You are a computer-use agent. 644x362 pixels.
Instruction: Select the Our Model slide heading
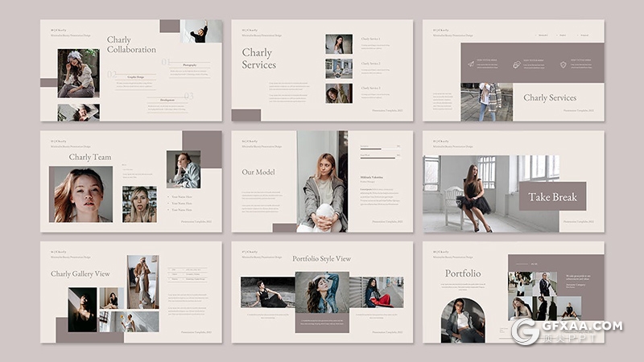point(258,171)
